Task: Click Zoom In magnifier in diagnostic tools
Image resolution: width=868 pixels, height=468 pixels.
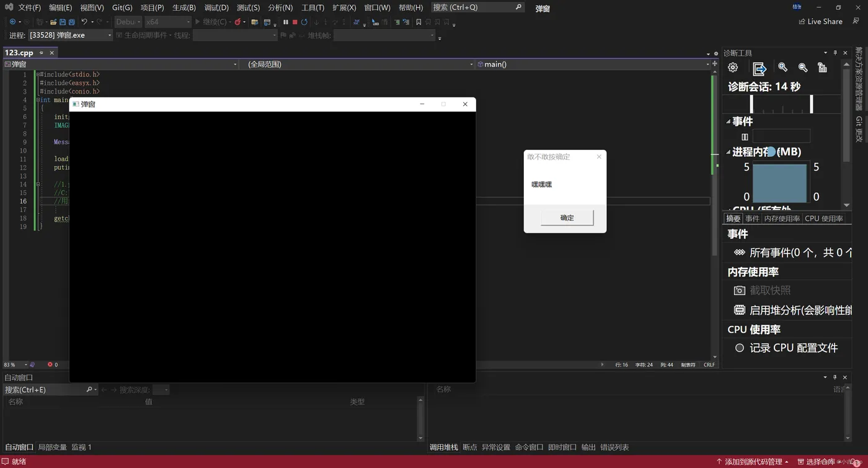Action: pyautogui.click(x=783, y=68)
